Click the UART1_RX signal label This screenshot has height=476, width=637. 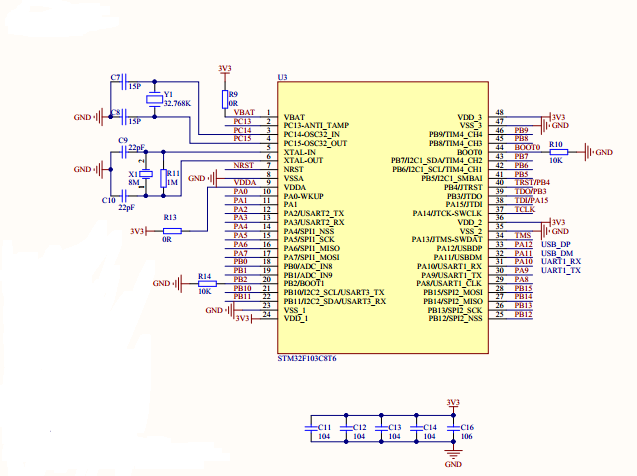click(561, 262)
